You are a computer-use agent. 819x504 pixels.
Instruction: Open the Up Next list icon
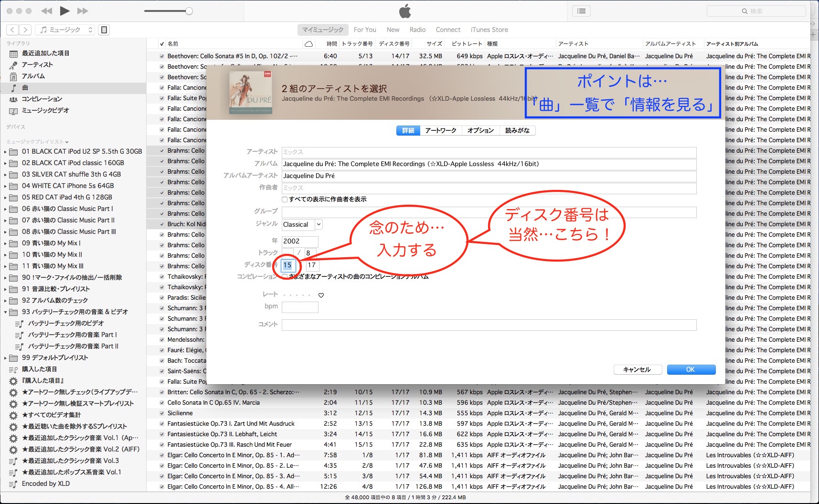581,11
